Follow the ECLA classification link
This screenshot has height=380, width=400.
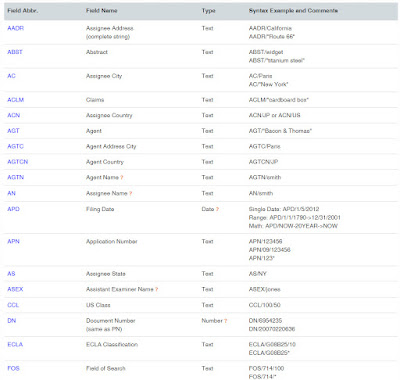tap(15, 344)
